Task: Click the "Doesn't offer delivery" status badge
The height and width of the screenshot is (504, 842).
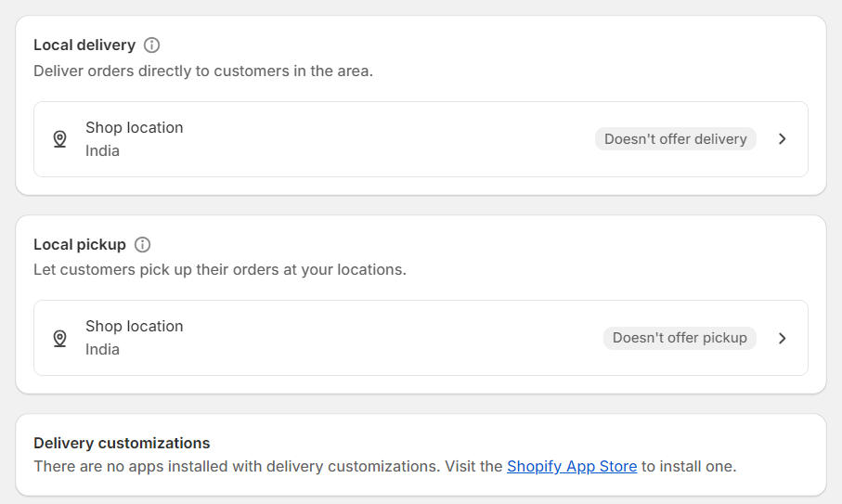Action: point(676,139)
